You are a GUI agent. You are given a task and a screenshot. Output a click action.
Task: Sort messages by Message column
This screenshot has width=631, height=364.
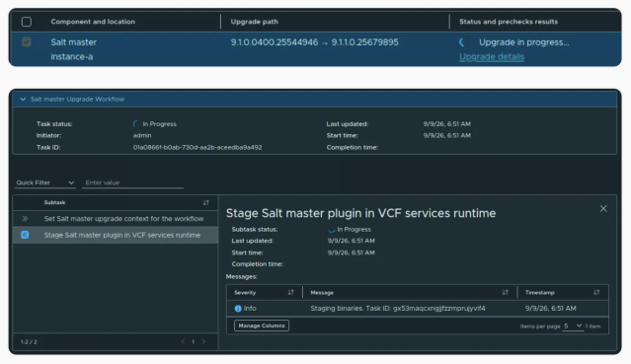(505, 292)
